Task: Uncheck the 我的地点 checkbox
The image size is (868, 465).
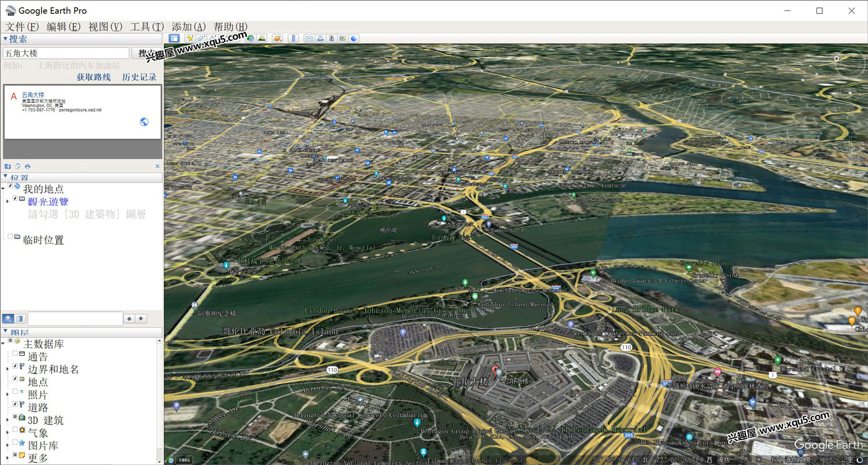Action: [10, 186]
